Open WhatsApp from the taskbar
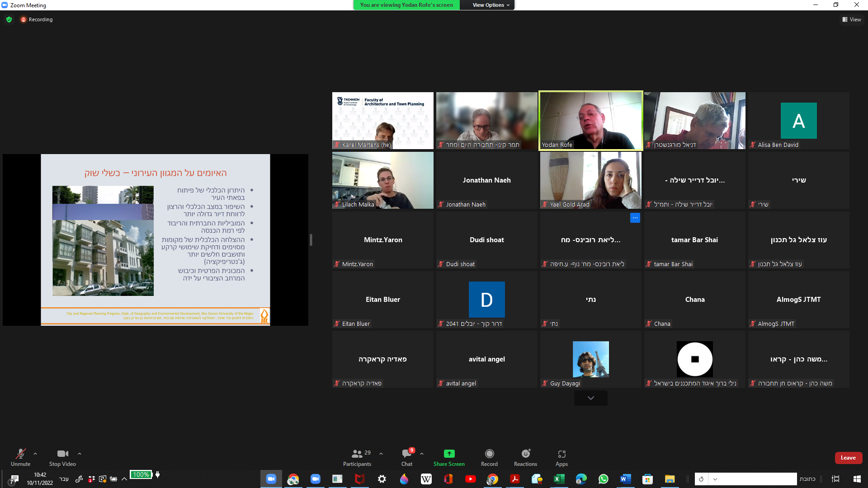 [604, 479]
